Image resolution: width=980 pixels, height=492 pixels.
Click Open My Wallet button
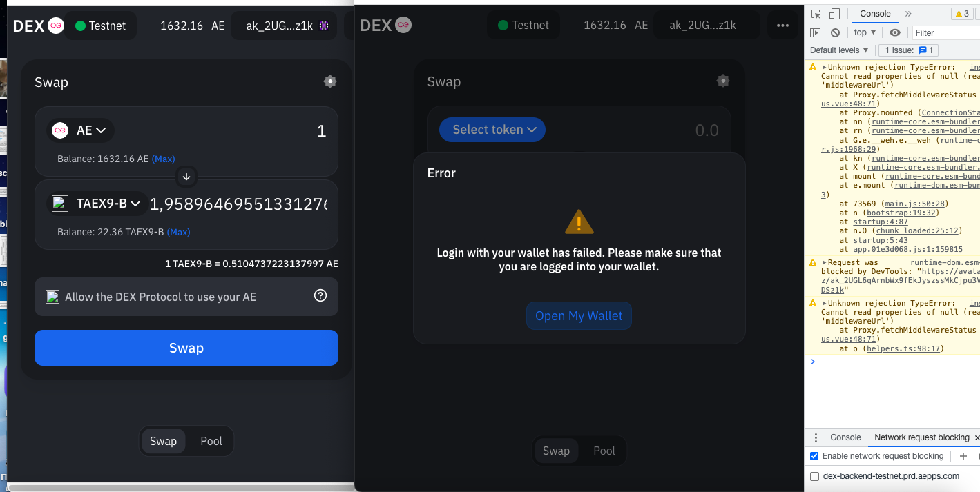click(x=579, y=315)
